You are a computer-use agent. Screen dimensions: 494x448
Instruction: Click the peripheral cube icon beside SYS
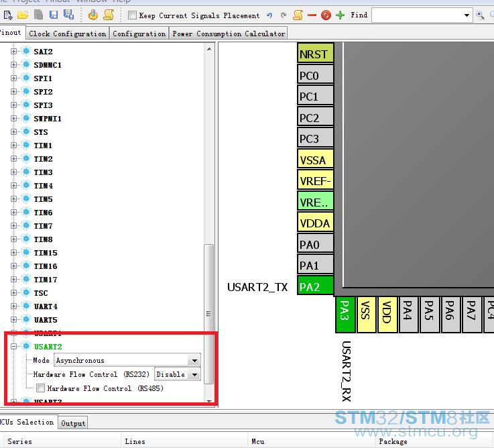[x=26, y=131]
